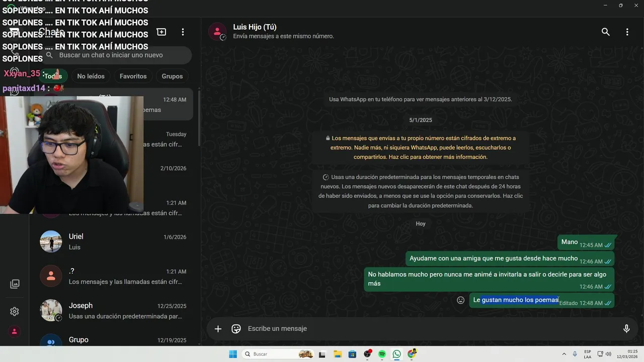Image resolution: width=644 pixels, height=362 pixels.
Task: Click the WhatsApp taskbar icon
Action: [397, 354]
